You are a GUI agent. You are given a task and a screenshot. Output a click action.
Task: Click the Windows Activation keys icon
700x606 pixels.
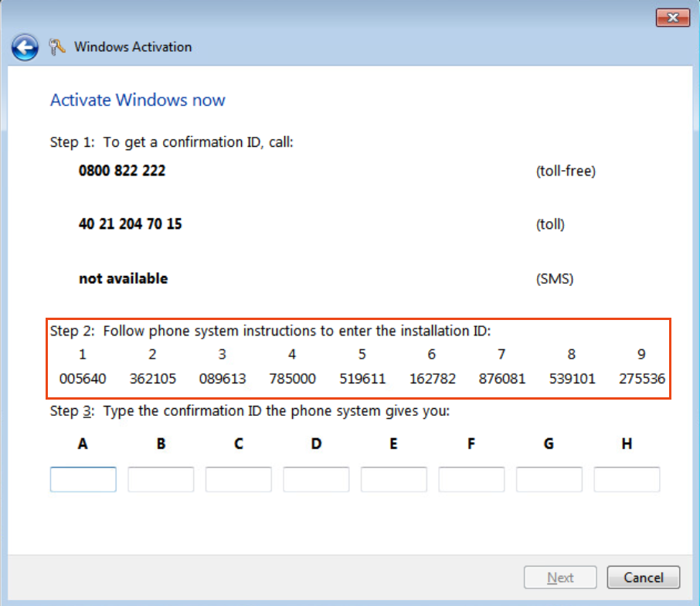(x=56, y=47)
